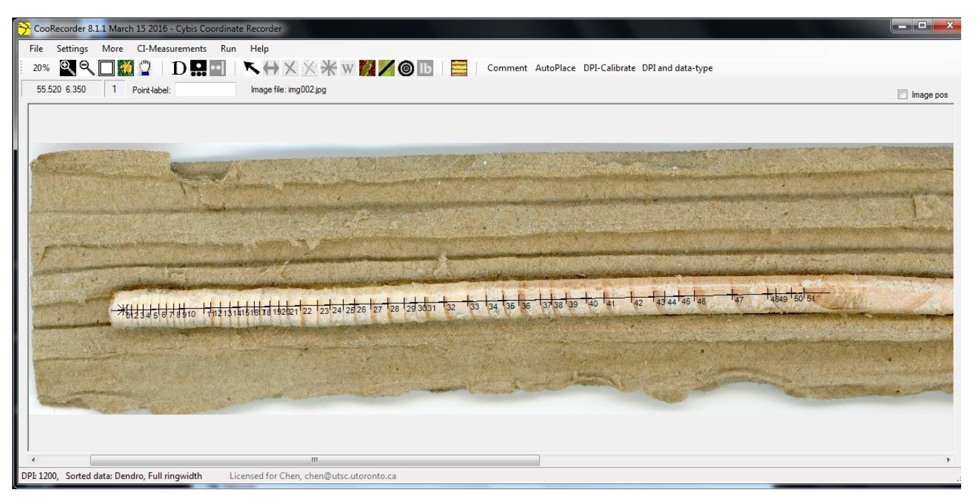980x504 pixels.
Task: Open the CI-Measurements menu
Action: point(171,49)
